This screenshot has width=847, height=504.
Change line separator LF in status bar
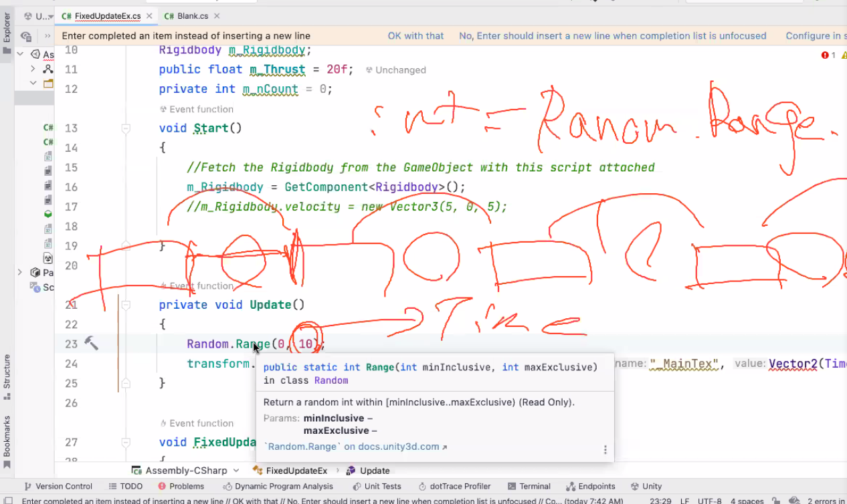pyautogui.click(x=685, y=500)
